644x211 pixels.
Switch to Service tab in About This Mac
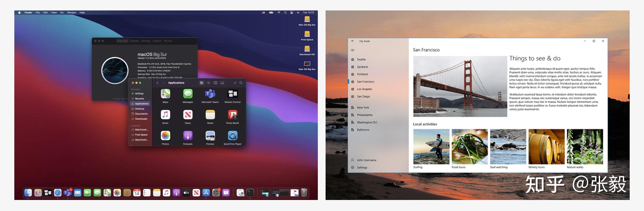[168, 41]
